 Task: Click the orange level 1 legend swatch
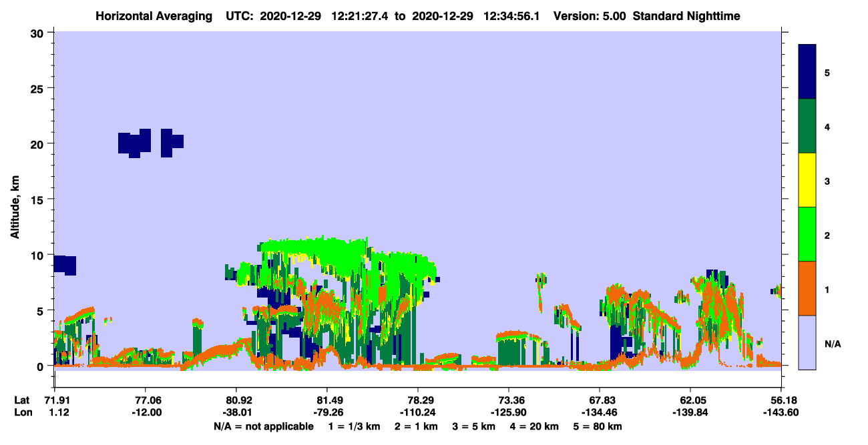807,288
